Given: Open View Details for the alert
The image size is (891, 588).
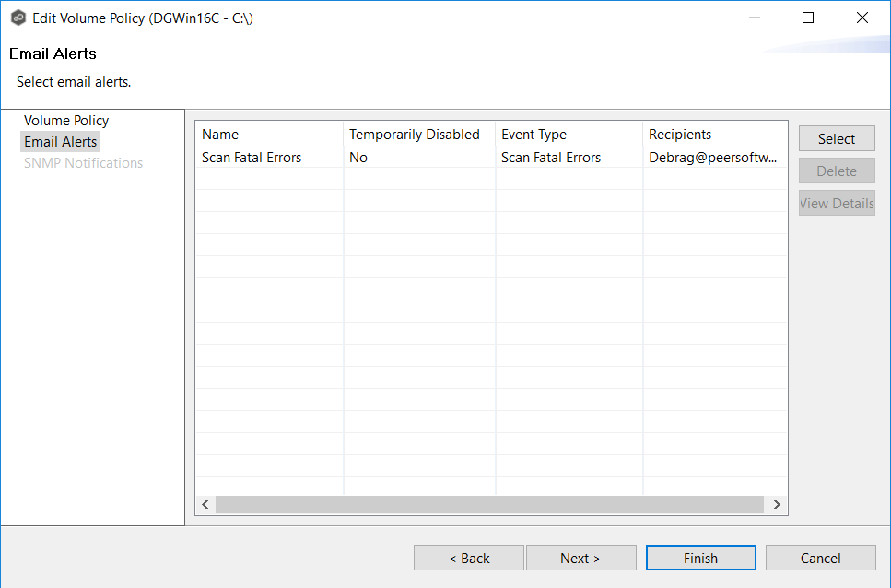Looking at the screenshot, I should click(x=836, y=204).
